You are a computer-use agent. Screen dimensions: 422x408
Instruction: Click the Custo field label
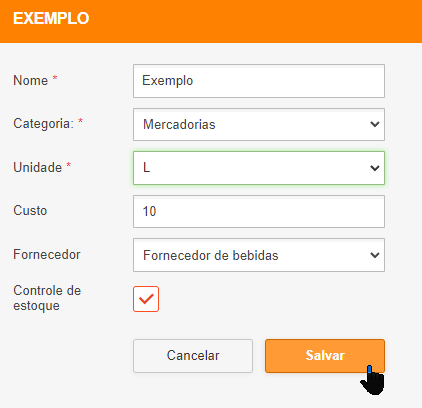30,211
